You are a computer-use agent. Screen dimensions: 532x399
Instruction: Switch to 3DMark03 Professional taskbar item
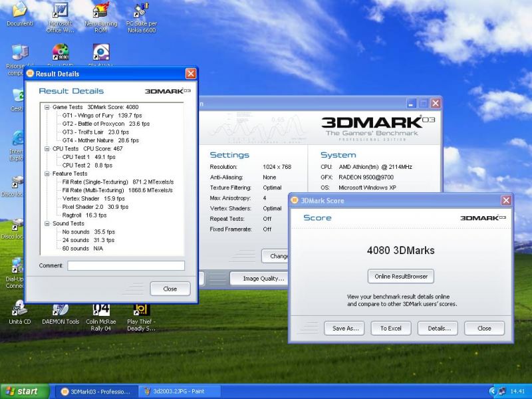coord(96,392)
